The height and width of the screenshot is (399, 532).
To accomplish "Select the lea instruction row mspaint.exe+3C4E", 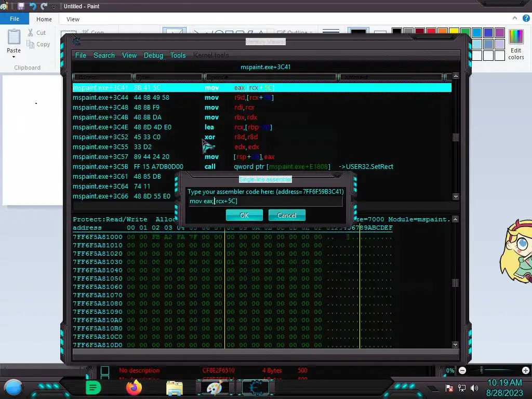I will click(x=262, y=127).
